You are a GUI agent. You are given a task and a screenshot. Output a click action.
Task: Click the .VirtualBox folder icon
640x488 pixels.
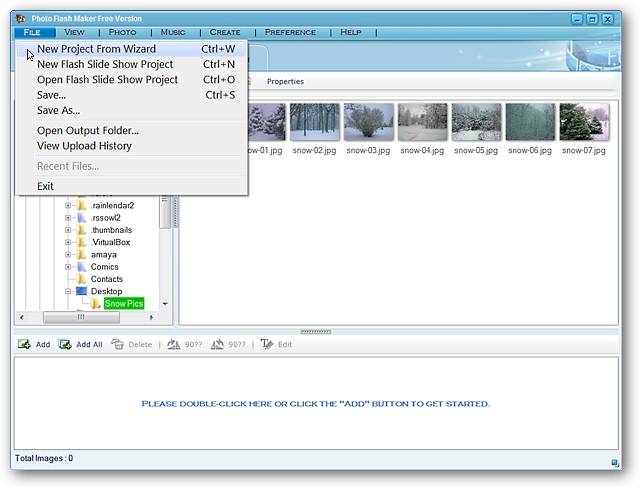pos(82,242)
